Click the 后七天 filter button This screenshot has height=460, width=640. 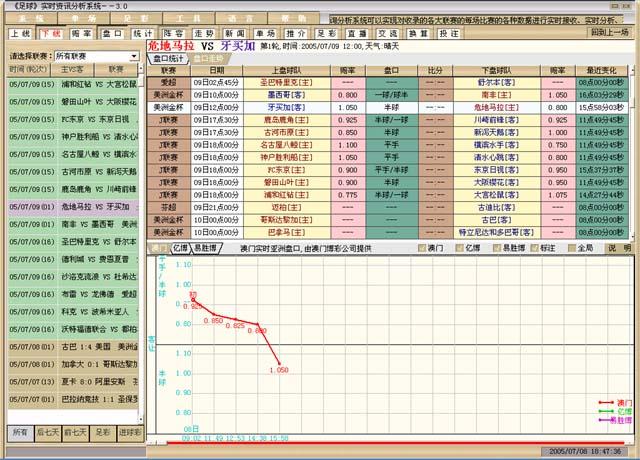(x=48, y=433)
